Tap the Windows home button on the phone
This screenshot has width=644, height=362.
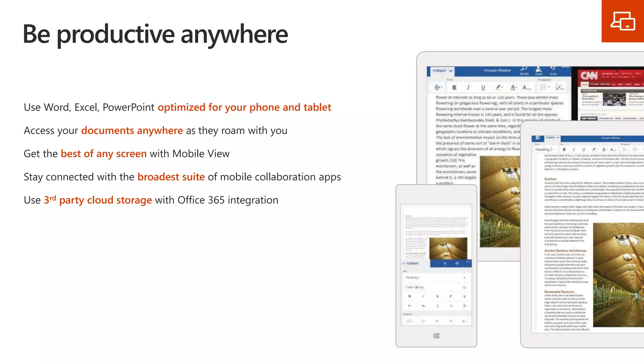coord(436,336)
